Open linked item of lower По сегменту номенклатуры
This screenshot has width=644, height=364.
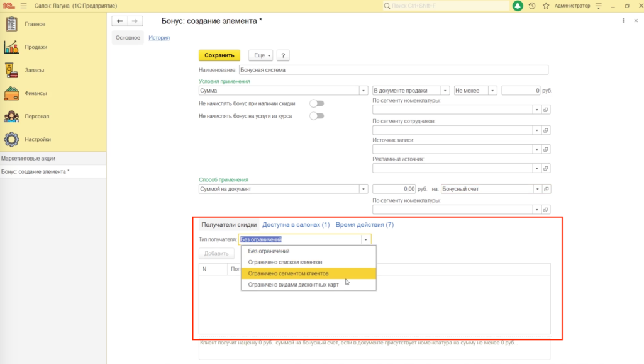tap(546, 210)
